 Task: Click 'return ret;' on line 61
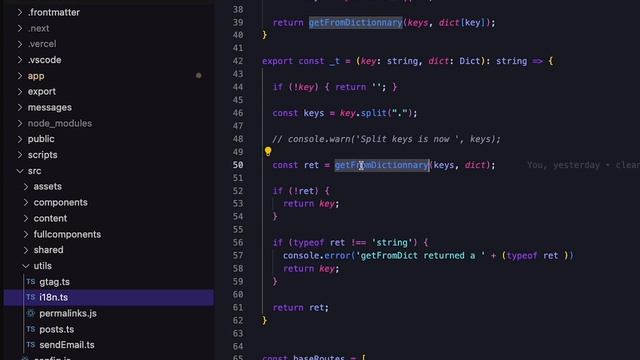click(300, 307)
